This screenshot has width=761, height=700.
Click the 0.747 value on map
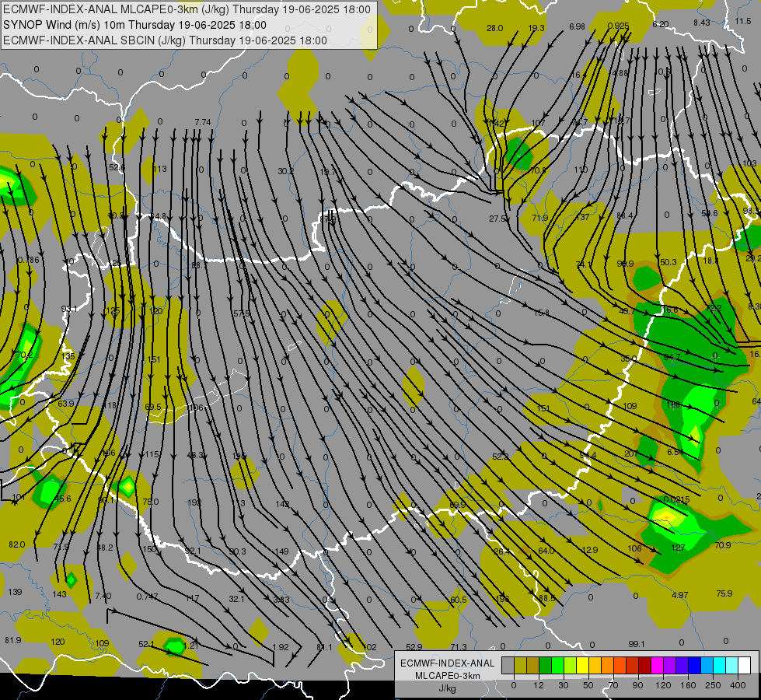coord(147,597)
